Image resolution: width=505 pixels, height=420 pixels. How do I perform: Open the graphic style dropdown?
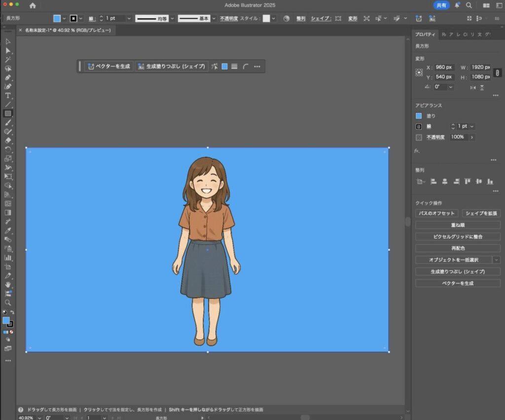click(273, 19)
